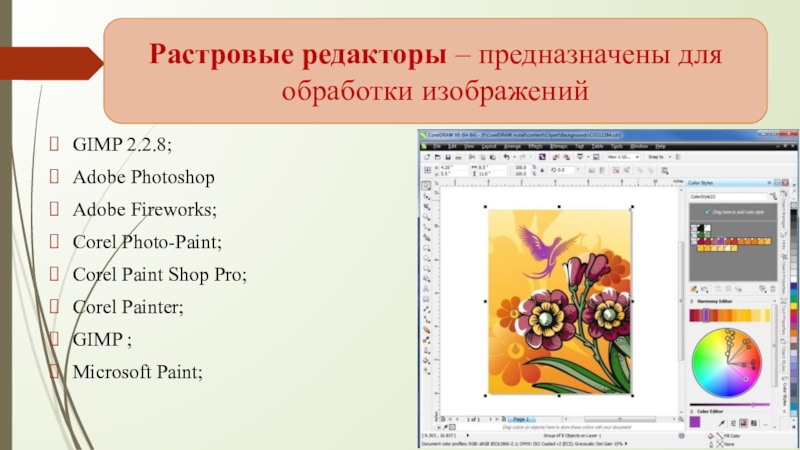The image size is (800, 450).
Task: Select the Rectangle tool in the toolbox
Action: (426, 248)
